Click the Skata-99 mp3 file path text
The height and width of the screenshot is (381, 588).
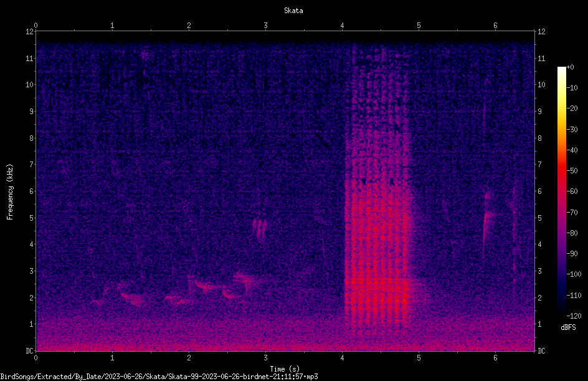pos(159,377)
